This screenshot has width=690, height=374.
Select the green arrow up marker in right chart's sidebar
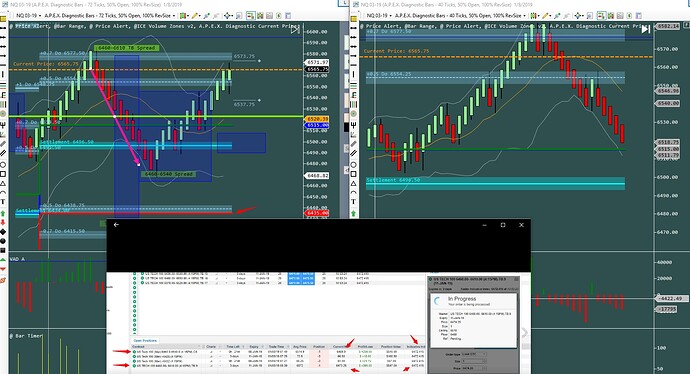[x=353, y=214]
